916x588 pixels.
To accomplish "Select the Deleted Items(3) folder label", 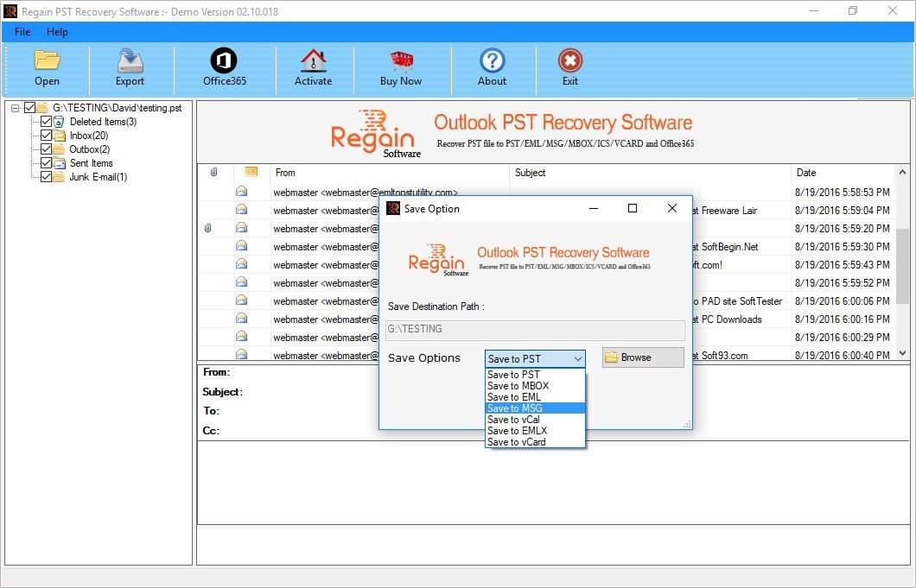I will 104,122.
